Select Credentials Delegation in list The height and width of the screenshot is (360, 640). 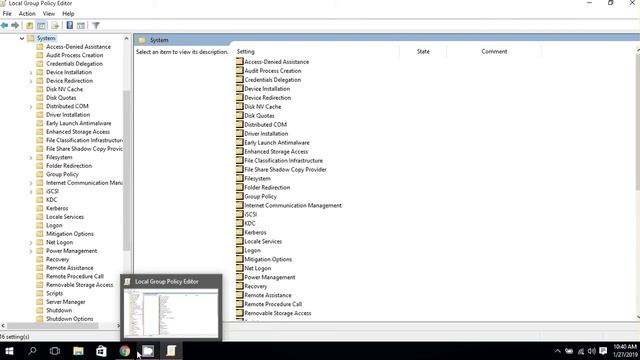[273, 80]
